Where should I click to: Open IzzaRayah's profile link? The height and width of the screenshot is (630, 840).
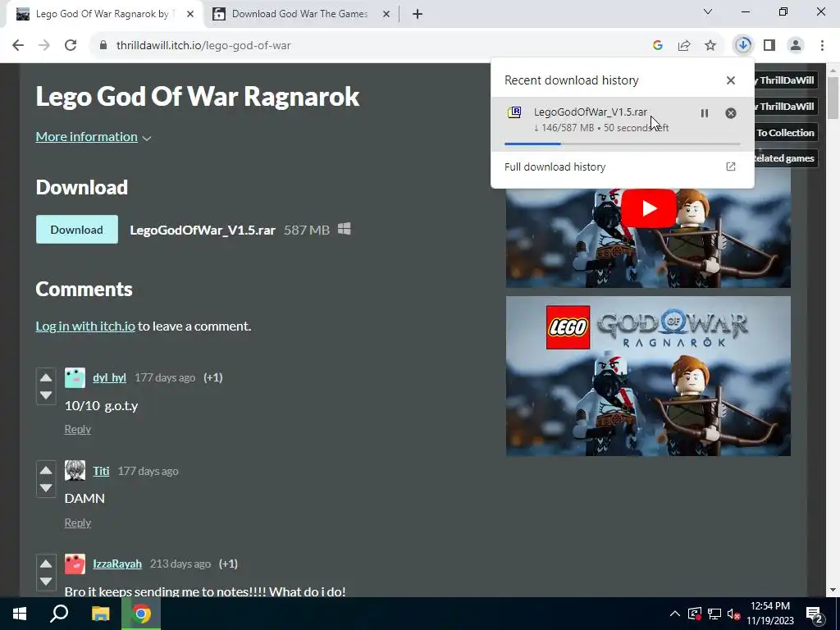[117, 564]
